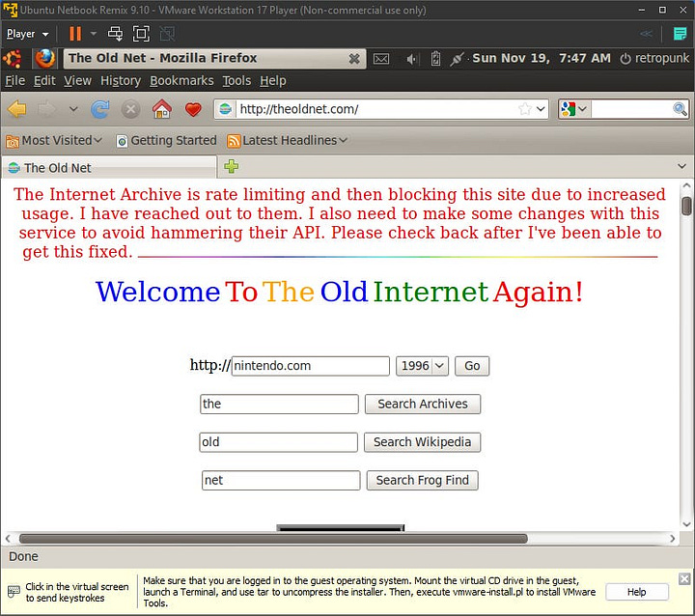Click the greyed forward arrow button
695x616 pixels.
[x=46, y=109]
